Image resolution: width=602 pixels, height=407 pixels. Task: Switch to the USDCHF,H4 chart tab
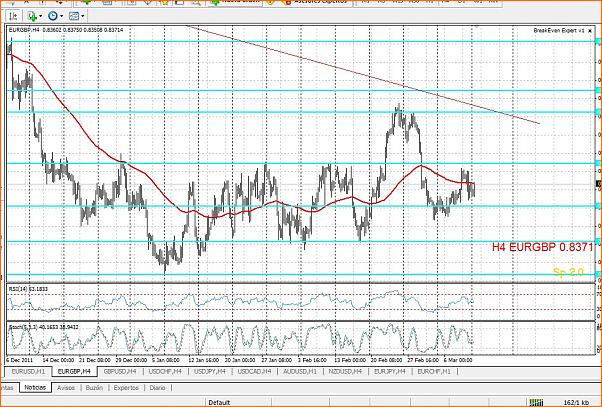pyautogui.click(x=165, y=371)
